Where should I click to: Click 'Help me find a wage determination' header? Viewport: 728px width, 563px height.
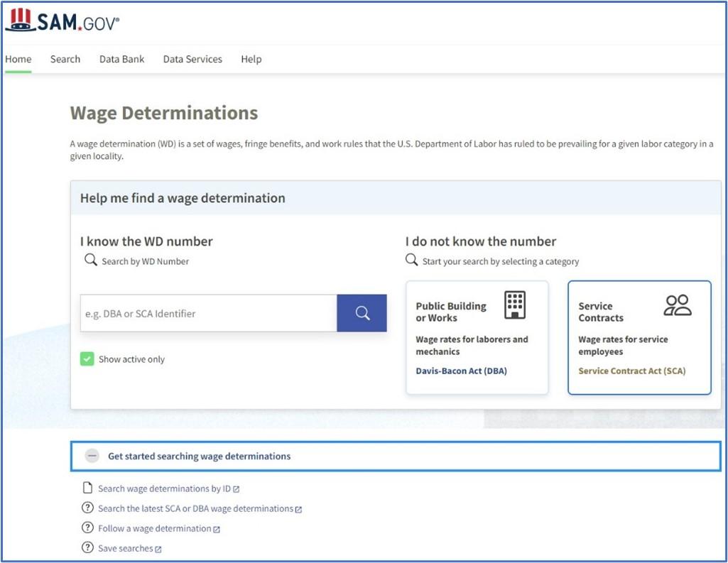coord(183,198)
